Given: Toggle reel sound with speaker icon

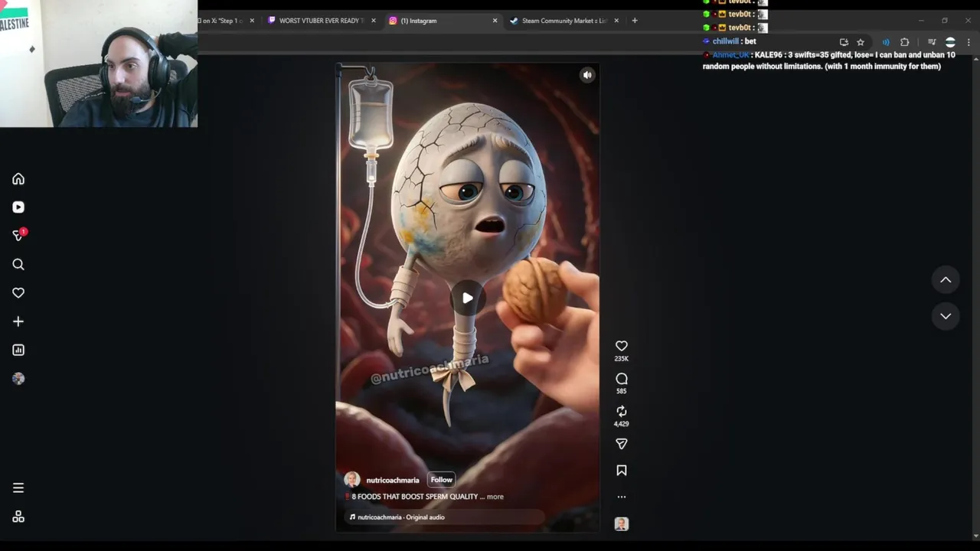Looking at the screenshot, I should click(587, 75).
